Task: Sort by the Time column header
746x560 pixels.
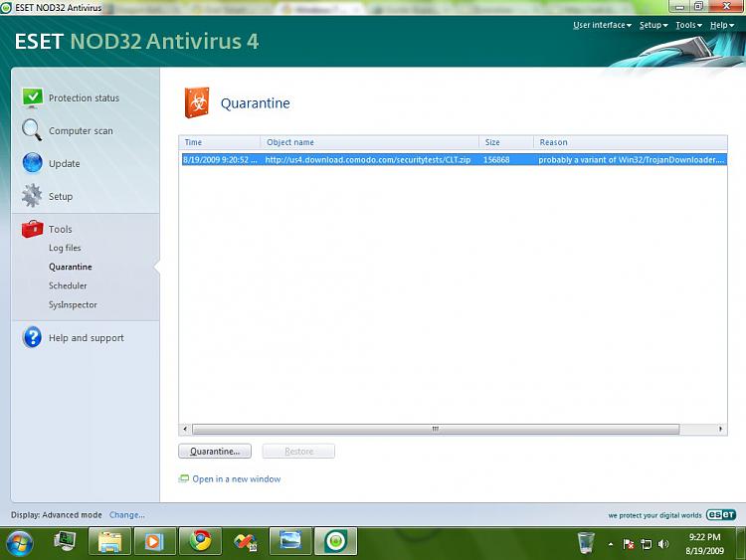Action: tap(220, 142)
